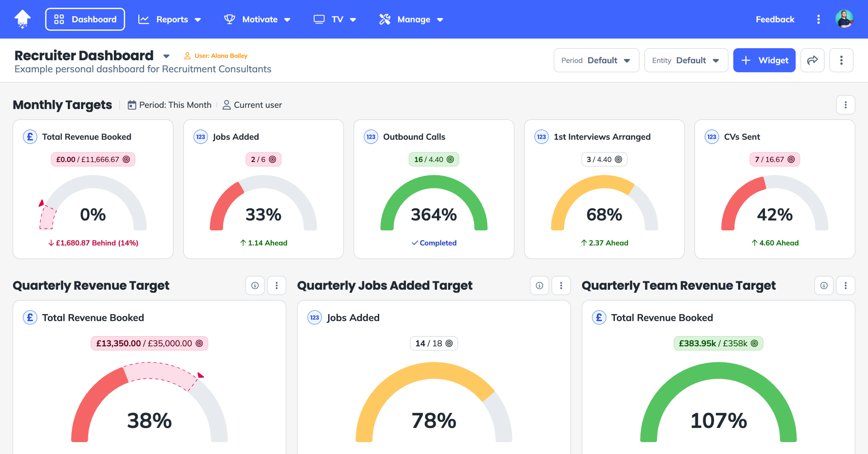
Task: Click the share arrow icon next to the Widget button
Action: (x=812, y=60)
